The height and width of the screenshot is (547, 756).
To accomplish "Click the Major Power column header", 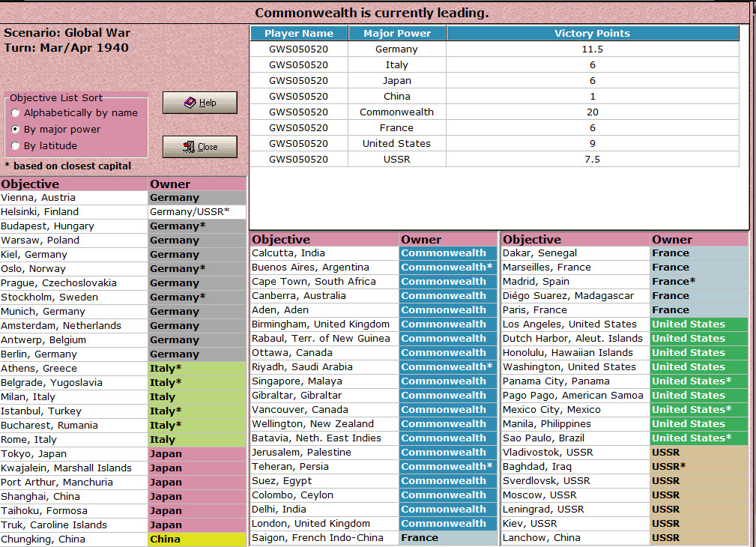I will (397, 33).
